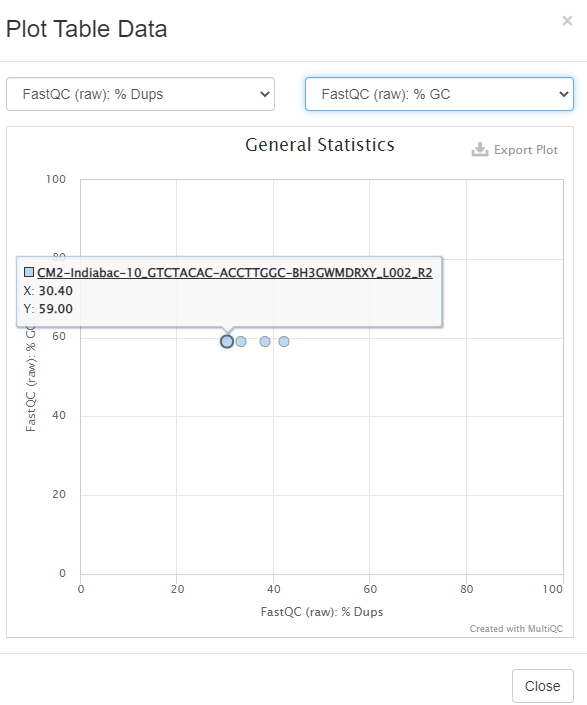
Task: Click the blue series swatch in the tooltip
Action: [x=29, y=272]
